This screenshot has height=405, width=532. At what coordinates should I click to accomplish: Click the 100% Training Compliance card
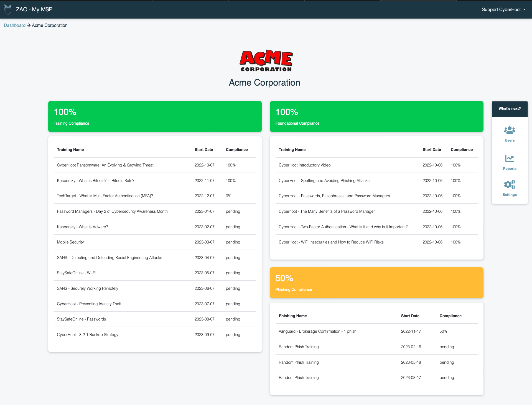155,116
